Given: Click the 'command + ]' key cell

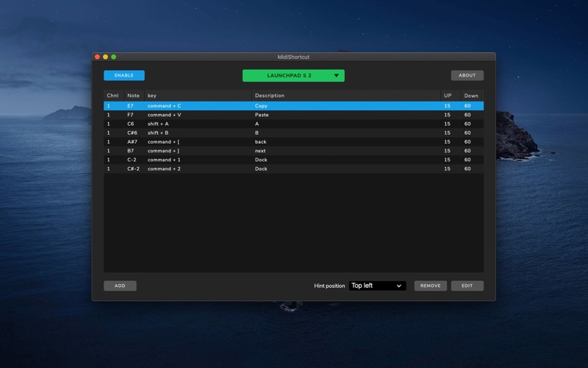Looking at the screenshot, I should click(163, 151).
